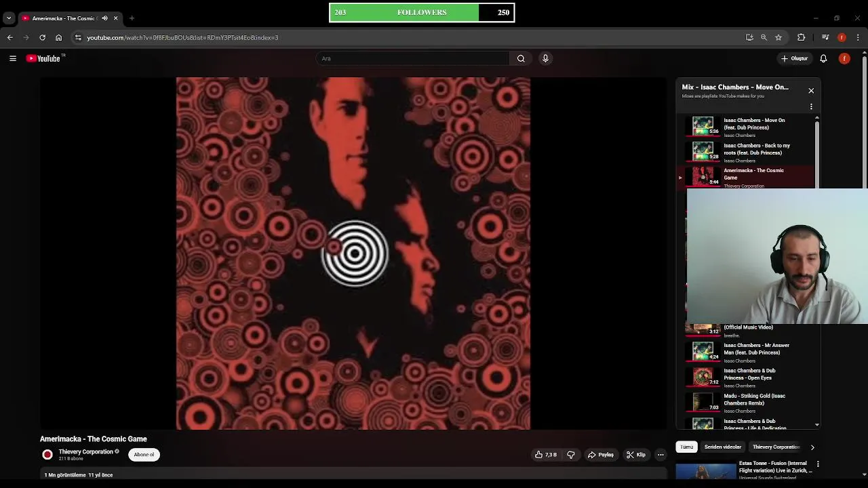
Task: Open the YouTube guide hamburger menu
Action: (x=12, y=58)
